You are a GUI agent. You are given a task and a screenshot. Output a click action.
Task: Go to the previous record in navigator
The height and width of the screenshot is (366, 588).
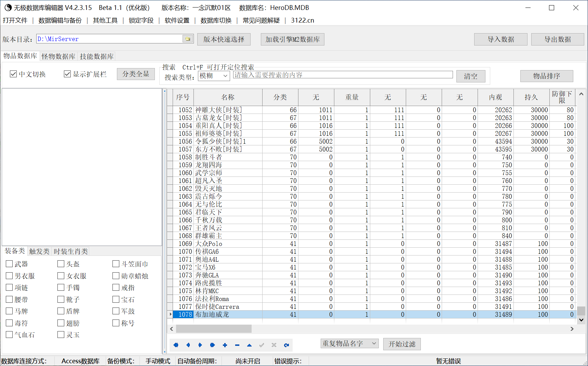(x=188, y=345)
